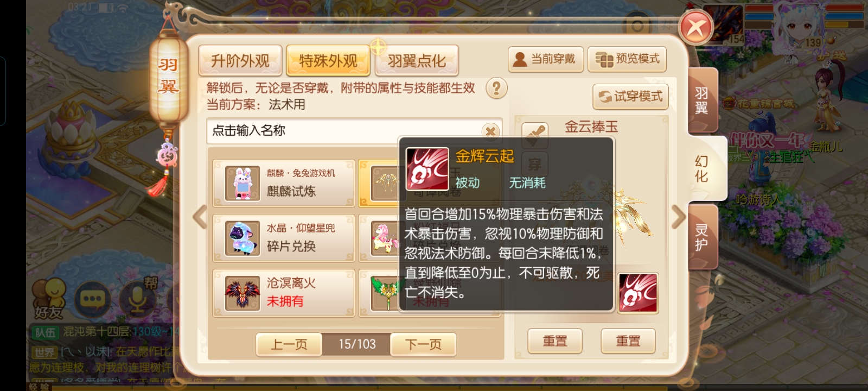Go to 上一页 previous page
Viewport: 868px width, 391px height.
(289, 344)
